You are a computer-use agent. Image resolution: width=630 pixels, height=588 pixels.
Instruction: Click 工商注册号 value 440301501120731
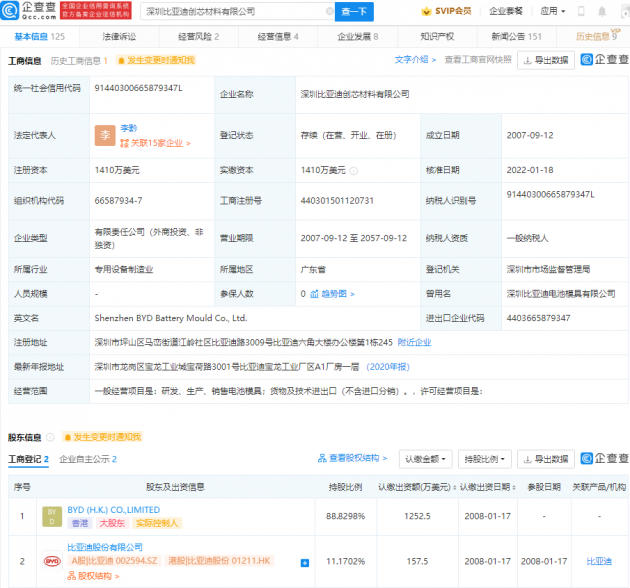[x=337, y=201]
